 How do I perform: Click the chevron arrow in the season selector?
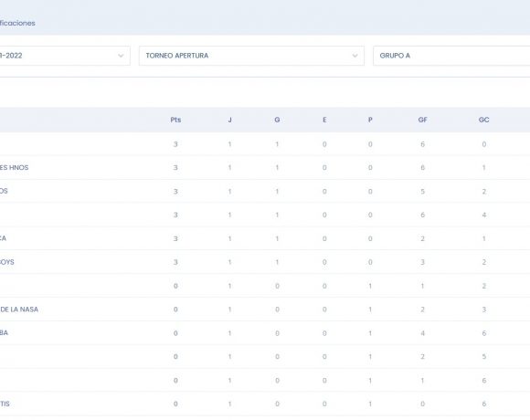point(121,56)
